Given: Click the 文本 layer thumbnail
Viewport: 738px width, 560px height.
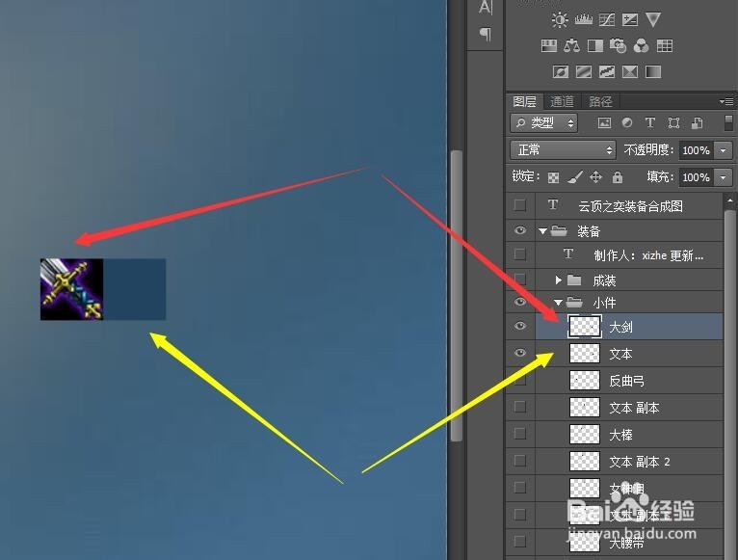Looking at the screenshot, I should tap(585, 353).
